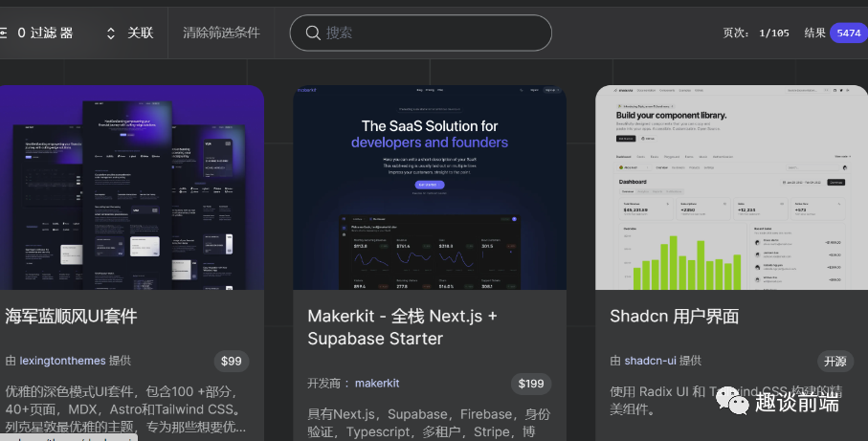868x441 pixels.
Task: Open the Makerkit - 全栈 Next.js + Supabase Starter title
Action: [403, 327]
